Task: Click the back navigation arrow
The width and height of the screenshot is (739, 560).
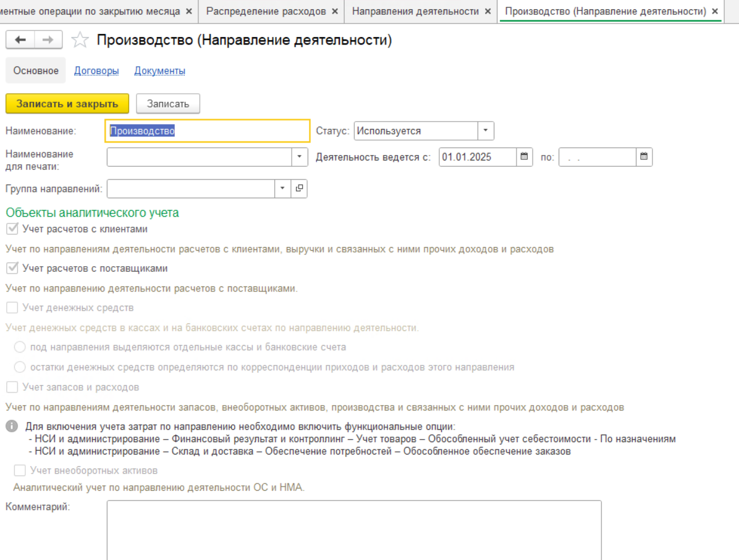Action: 20,40
